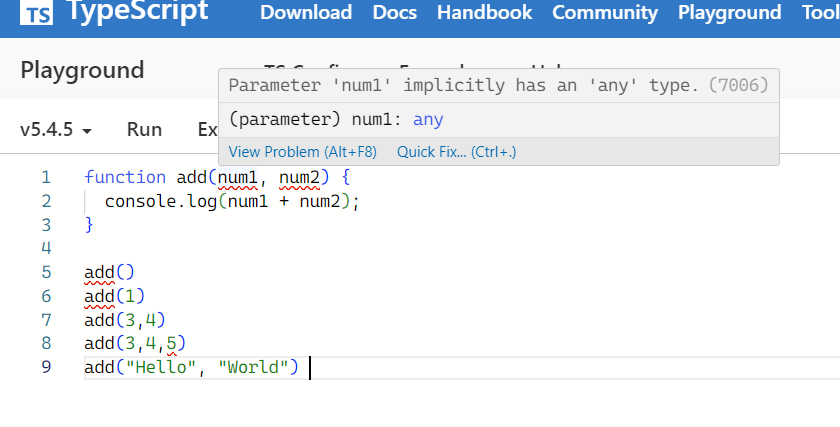
Task: Click the Playground page heading
Action: pyautogui.click(x=82, y=70)
